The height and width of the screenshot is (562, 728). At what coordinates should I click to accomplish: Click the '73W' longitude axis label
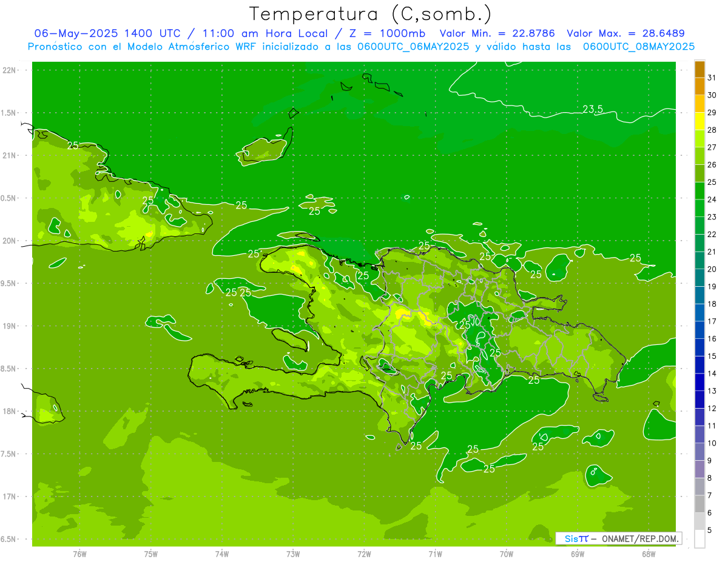(x=293, y=554)
